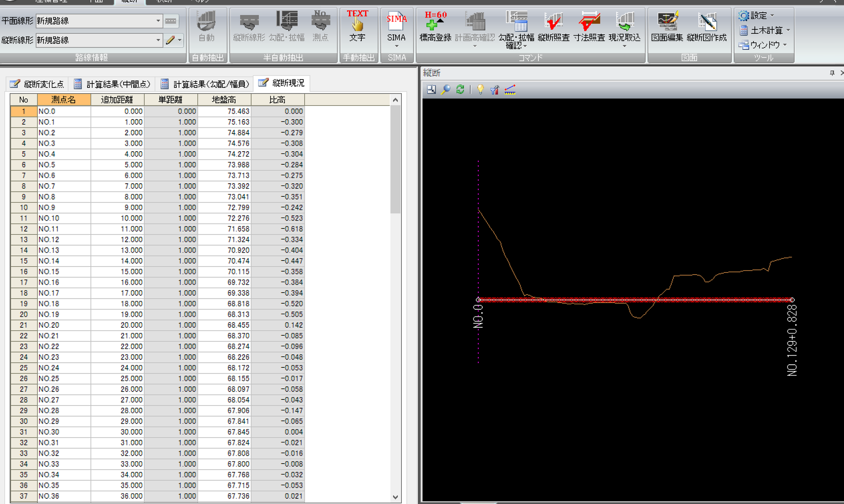Screen dimensions: 844x504
Task: Click the NO.0 start node in the profile view
Action: click(478, 300)
